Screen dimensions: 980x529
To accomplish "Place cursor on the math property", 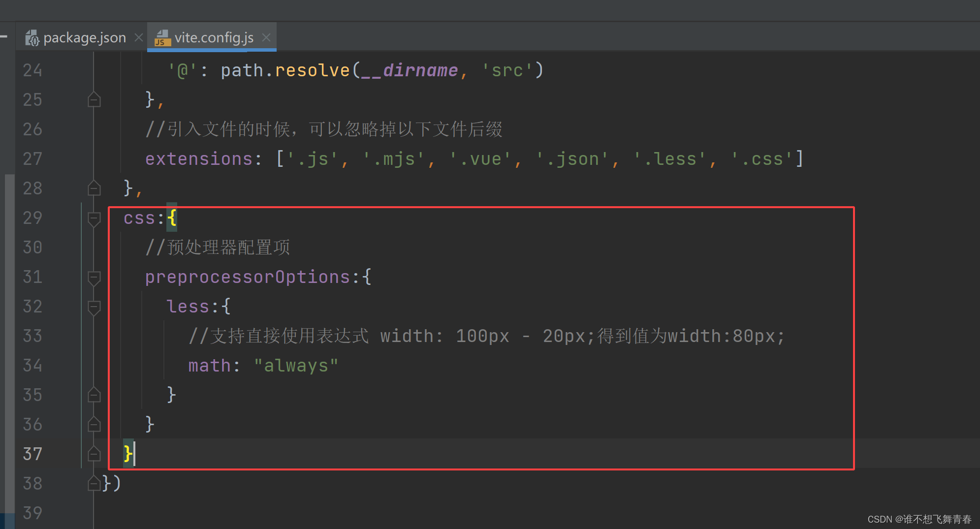I will pos(209,365).
